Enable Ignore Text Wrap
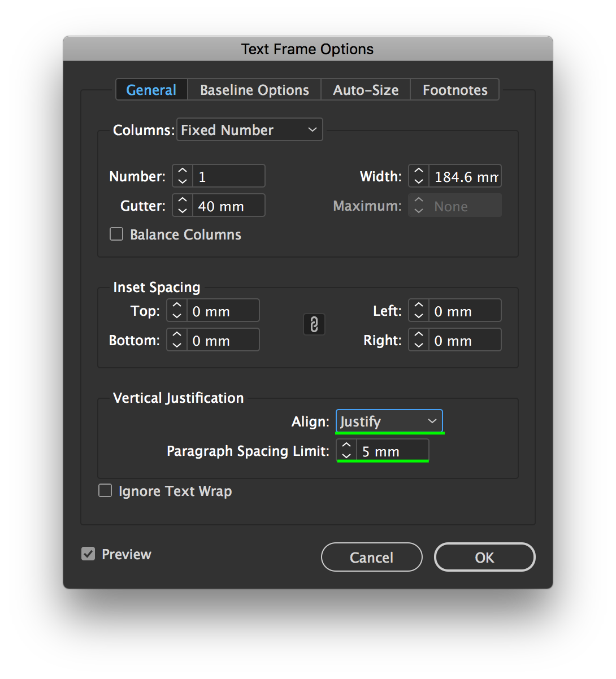Viewport: 616px width, 679px height. [105, 490]
